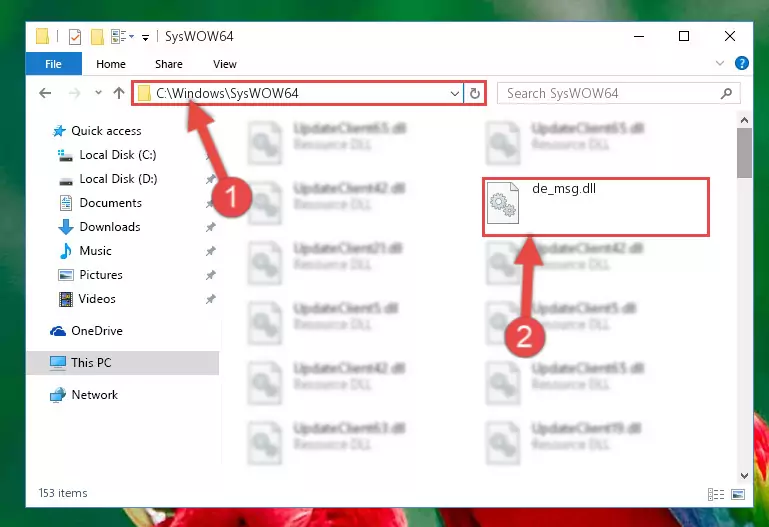Viewport: 769px width, 527px height.
Task: Click the 153 items status text
Action: (63, 493)
